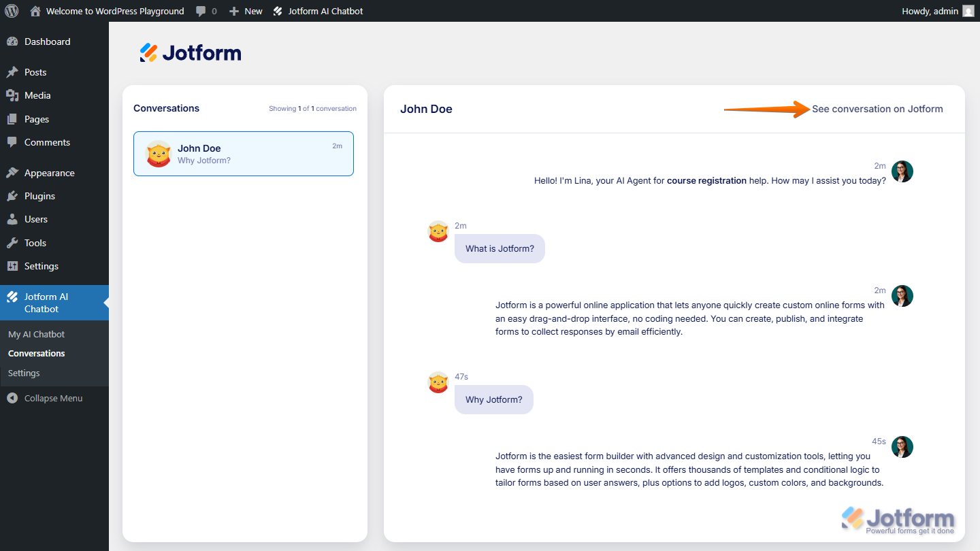
Task: Open the WordPress logo menu
Action: [12, 11]
